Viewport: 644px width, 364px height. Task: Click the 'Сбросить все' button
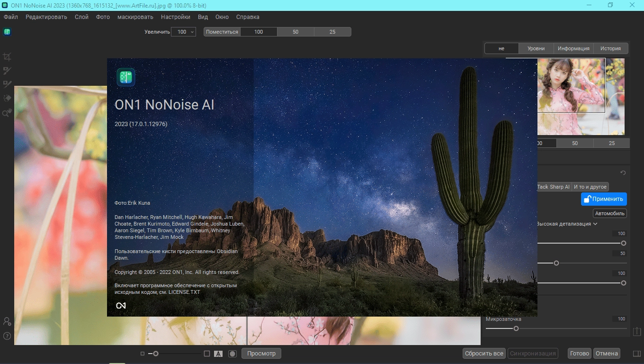pyautogui.click(x=484, y=354)
